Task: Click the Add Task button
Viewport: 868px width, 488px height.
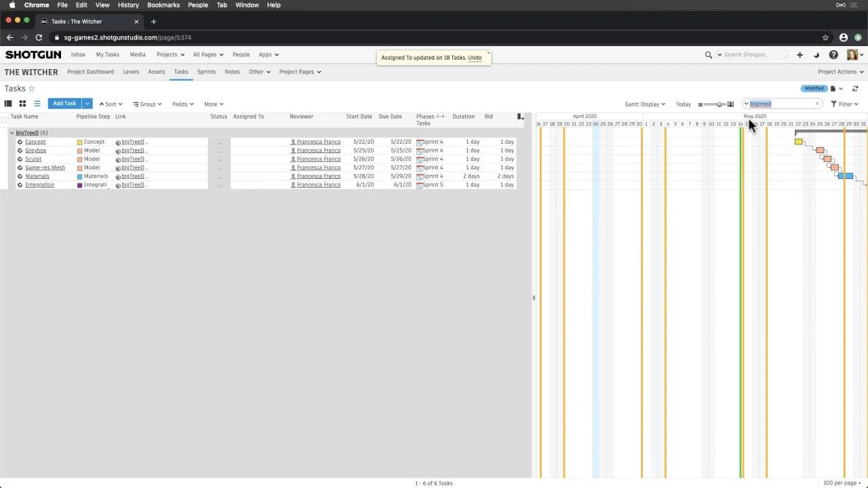Action: pos(64,104)
